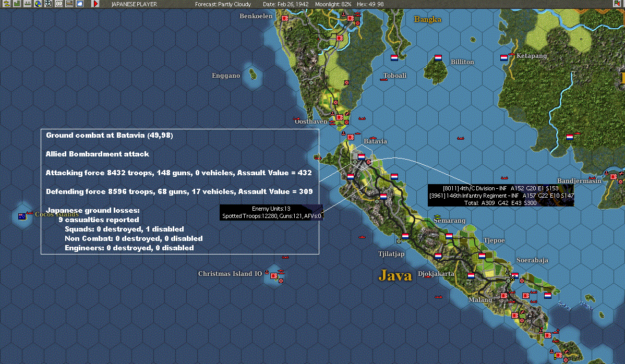The image size is (625, 364).
Task: Click the 'Date: Feb 26, 1942' text
Action: [x=285, y=4]
